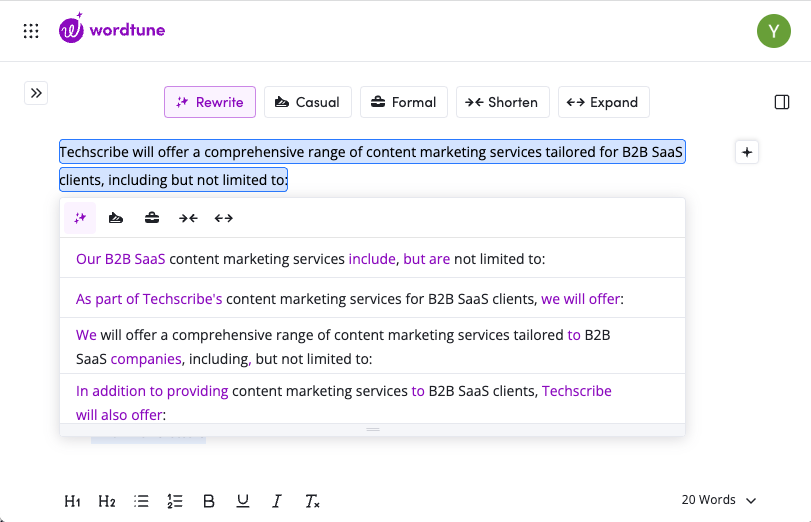Screen dimensions: 811x522
Task: Expand the left sidebar with double chevron
Action: pyautogui.click(x=36, y=93)
